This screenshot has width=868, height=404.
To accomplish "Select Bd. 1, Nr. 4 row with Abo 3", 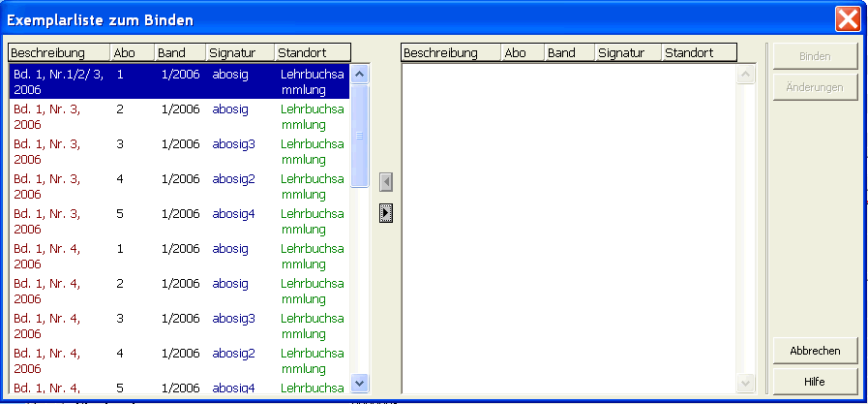I will pos(179,326).
